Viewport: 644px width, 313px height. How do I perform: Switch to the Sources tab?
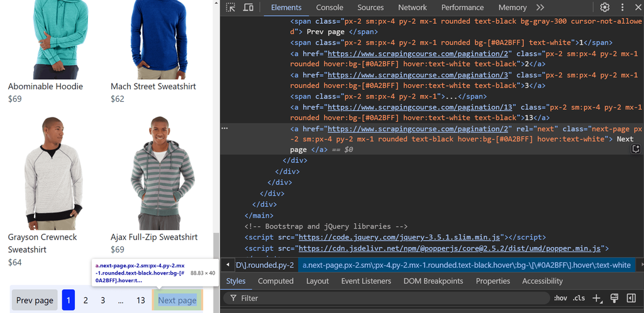(370, 8)
